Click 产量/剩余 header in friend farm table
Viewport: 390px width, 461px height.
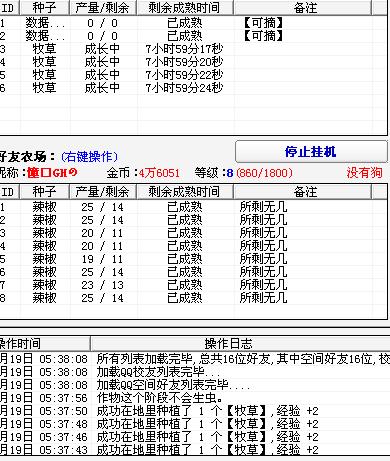pos(103,192)
